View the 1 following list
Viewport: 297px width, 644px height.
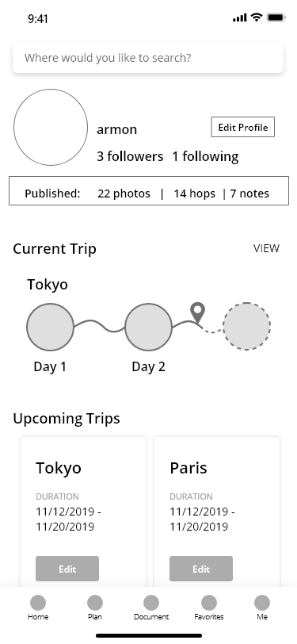(205, 156)
